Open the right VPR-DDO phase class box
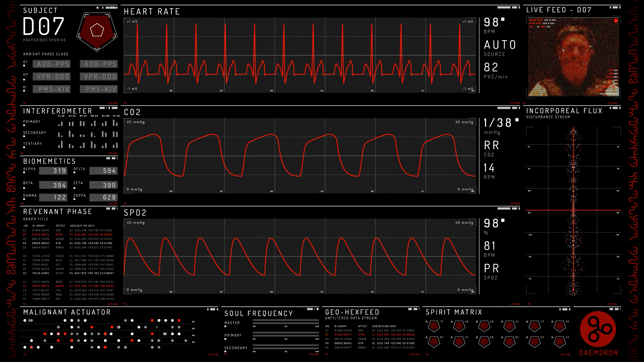Viewport: 644px width, 362px height. 99,77
